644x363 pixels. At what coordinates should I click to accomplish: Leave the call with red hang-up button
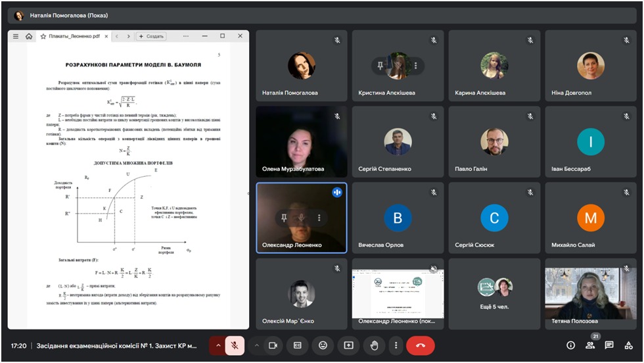(421, 345)
